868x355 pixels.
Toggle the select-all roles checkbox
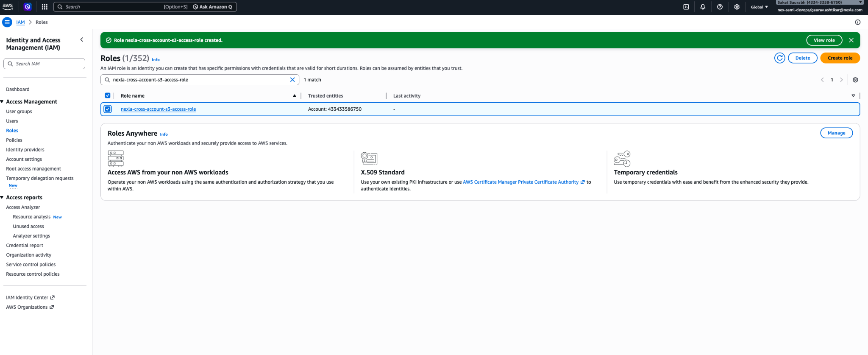point(108,95)
